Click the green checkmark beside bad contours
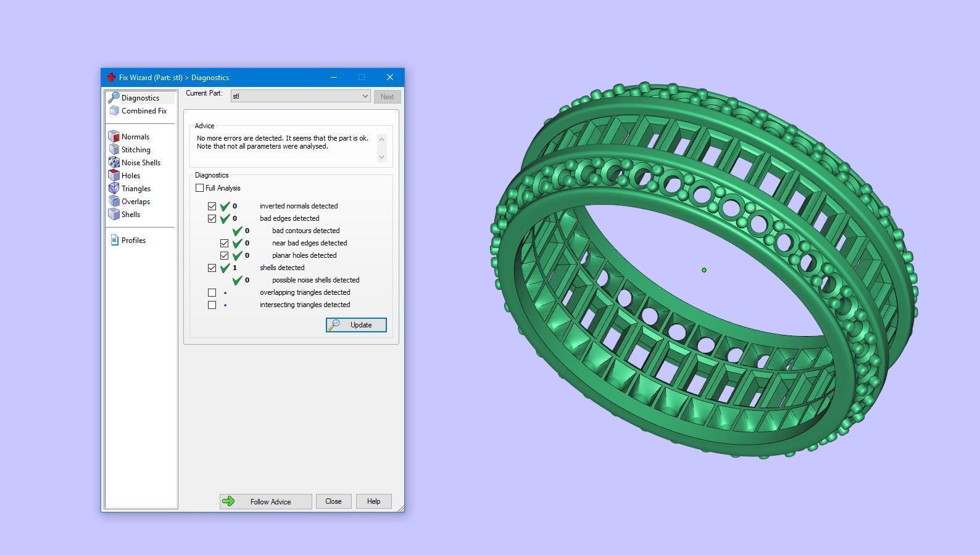Screen dimensions: 980x555 pyautogui.click(x=237, y=231)
